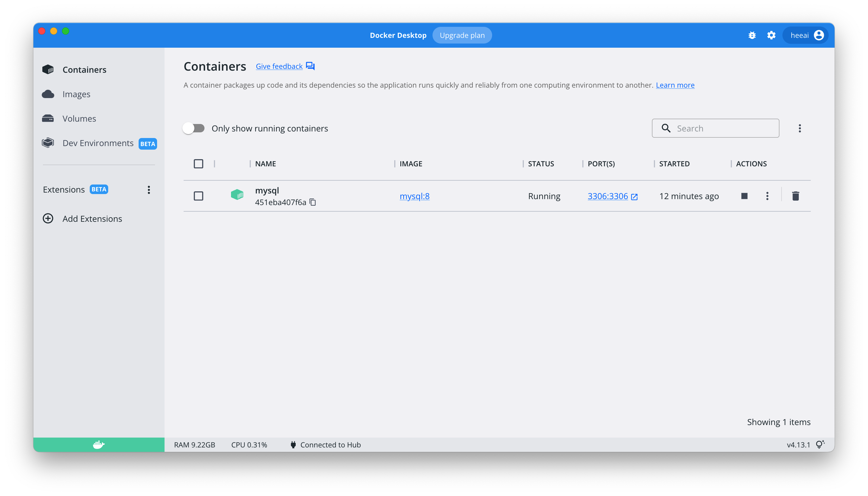Click the feedback chat bubble icon
The height and width of the screenshot is (496, 868).
coord(310,66)
